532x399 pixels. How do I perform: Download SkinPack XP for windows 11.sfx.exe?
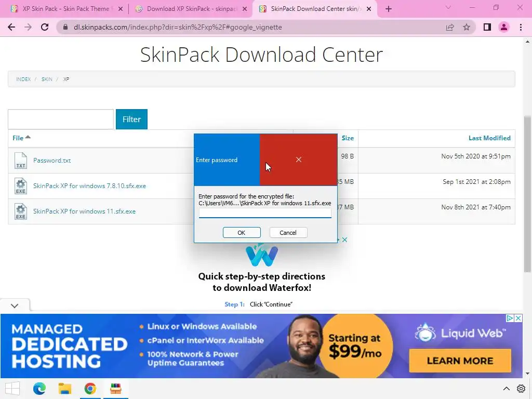point(85,211)
